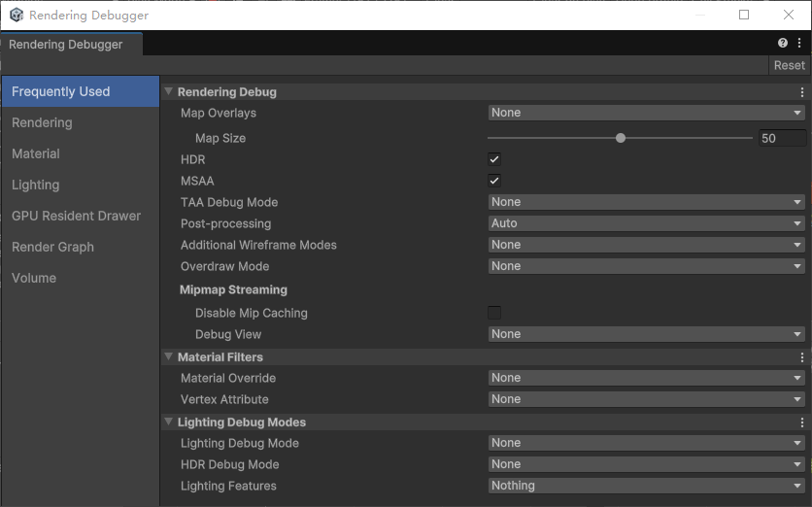Switch to GPU Resident Drawer panel
The image size is (812, 507).
coord(76,216)
